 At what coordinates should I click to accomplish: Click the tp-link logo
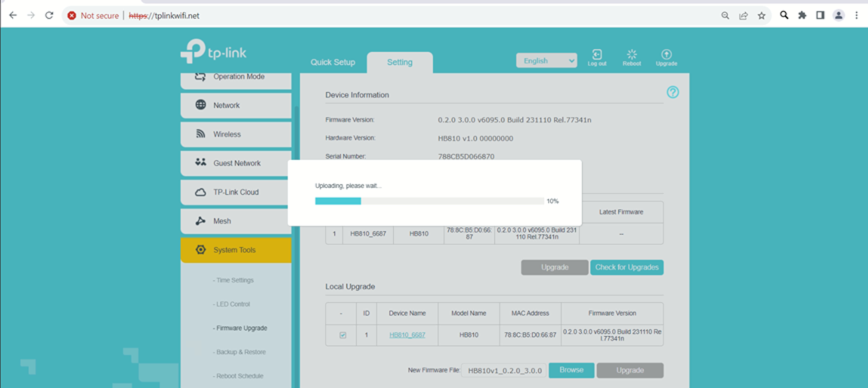213,52
